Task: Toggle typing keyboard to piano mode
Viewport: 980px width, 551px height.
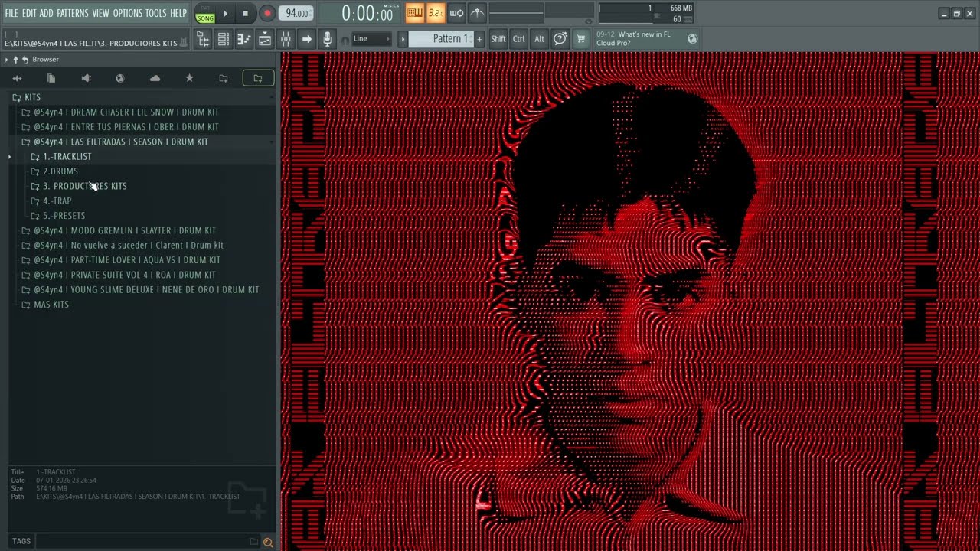Action: [415, 13]
